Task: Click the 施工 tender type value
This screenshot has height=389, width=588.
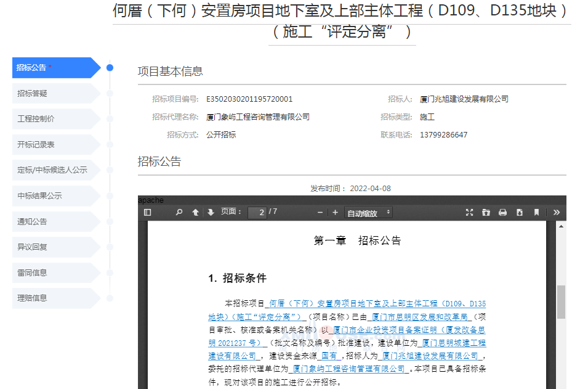Action: click(x=427, y=117)
